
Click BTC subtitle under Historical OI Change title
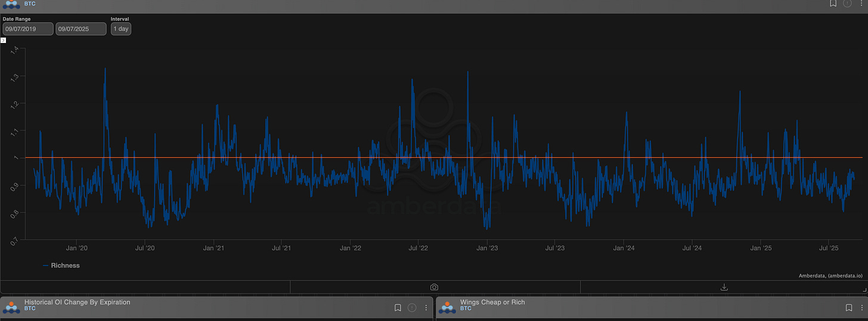pos(30,308)
